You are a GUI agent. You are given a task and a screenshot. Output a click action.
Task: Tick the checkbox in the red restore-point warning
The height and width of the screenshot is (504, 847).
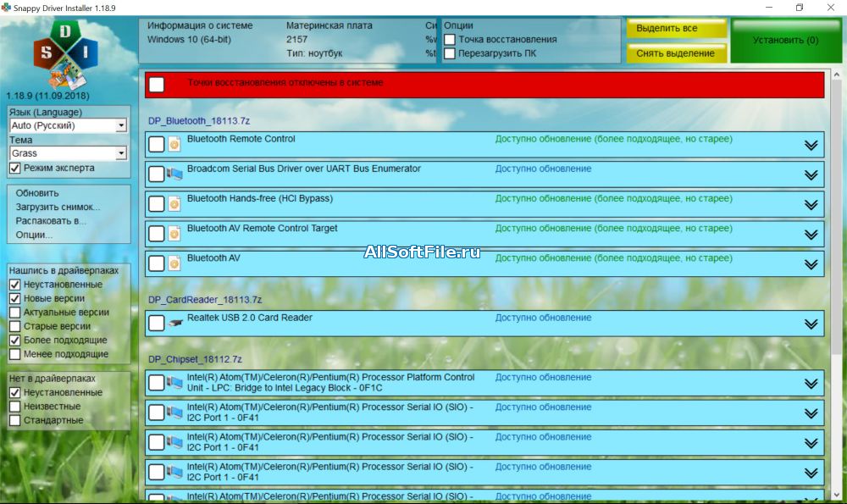click(x=157, y=84)
